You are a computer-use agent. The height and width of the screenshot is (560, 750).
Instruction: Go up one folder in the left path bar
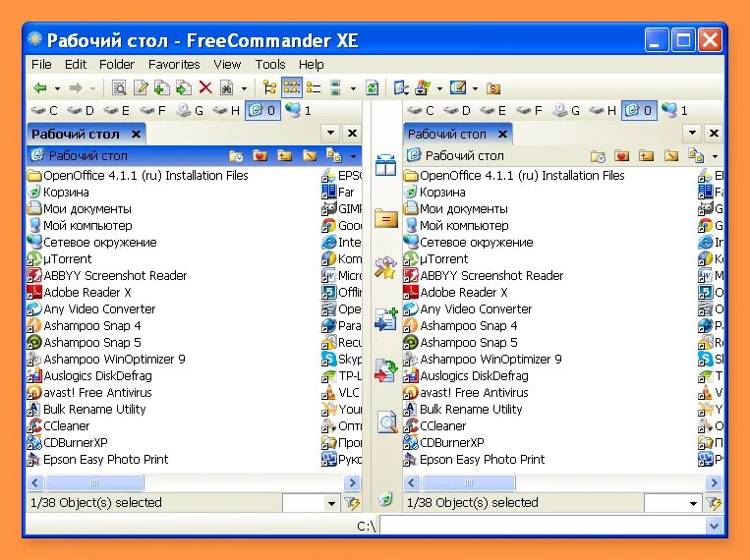[285, 156]
